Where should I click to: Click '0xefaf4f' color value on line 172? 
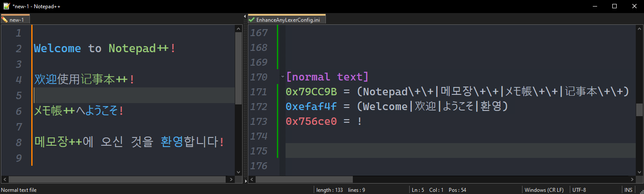click(311, 107)
